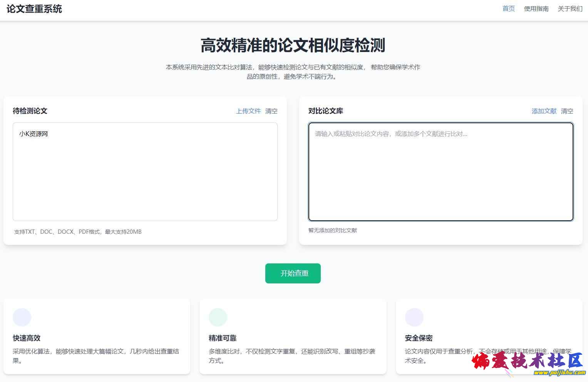The width and height of the screenshot is (588, 382).
Task: Select the 快速高效 card title
Action: click(27, 338)
